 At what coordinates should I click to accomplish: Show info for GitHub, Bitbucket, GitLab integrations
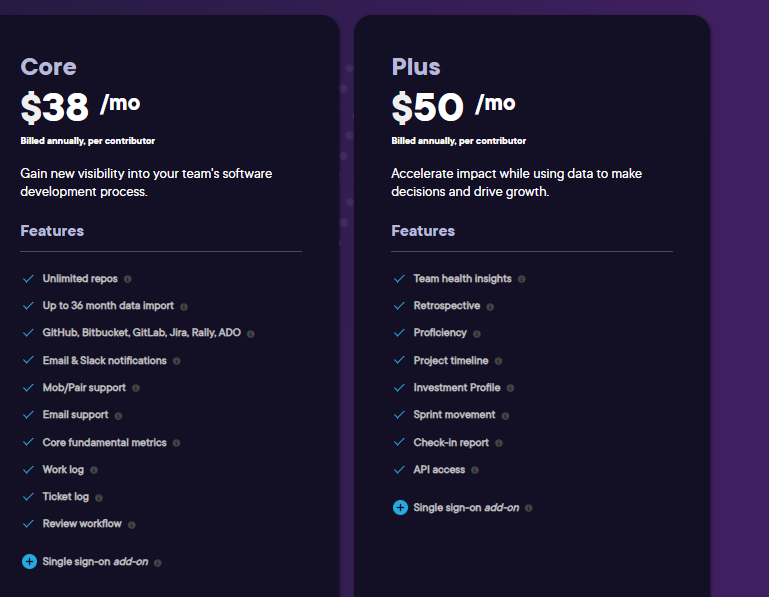(x=251, y=334)
